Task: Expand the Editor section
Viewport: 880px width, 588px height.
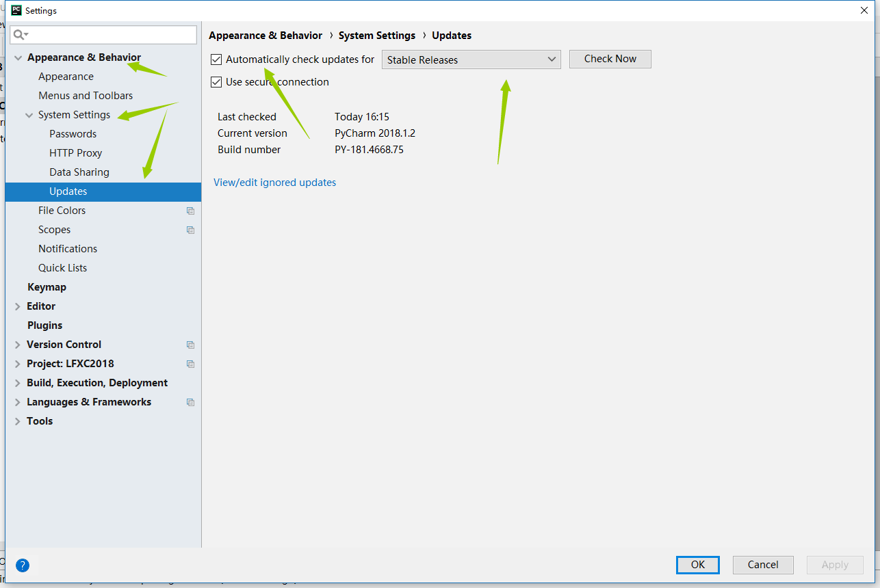Action: (18, 306)
